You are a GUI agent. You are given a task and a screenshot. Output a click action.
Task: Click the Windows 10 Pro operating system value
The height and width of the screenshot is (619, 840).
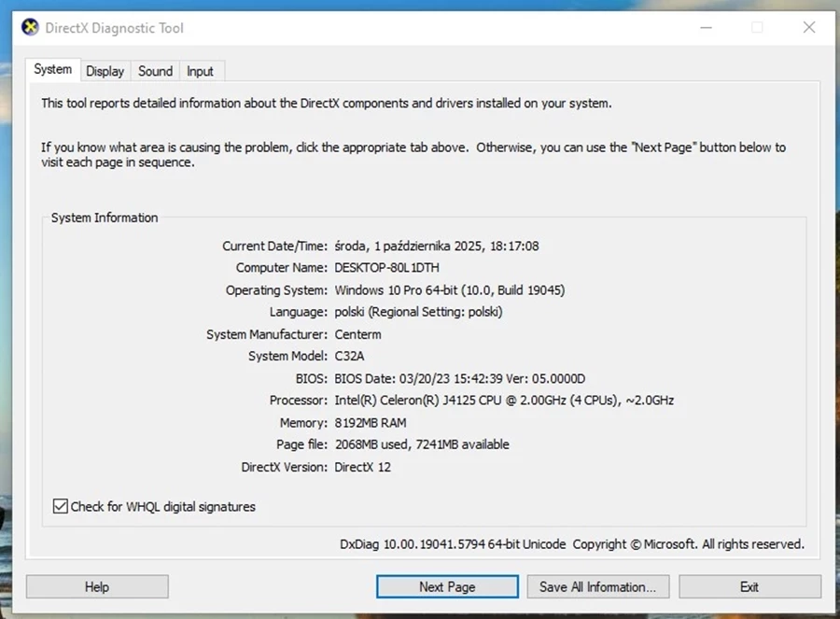tap(449, 290)
